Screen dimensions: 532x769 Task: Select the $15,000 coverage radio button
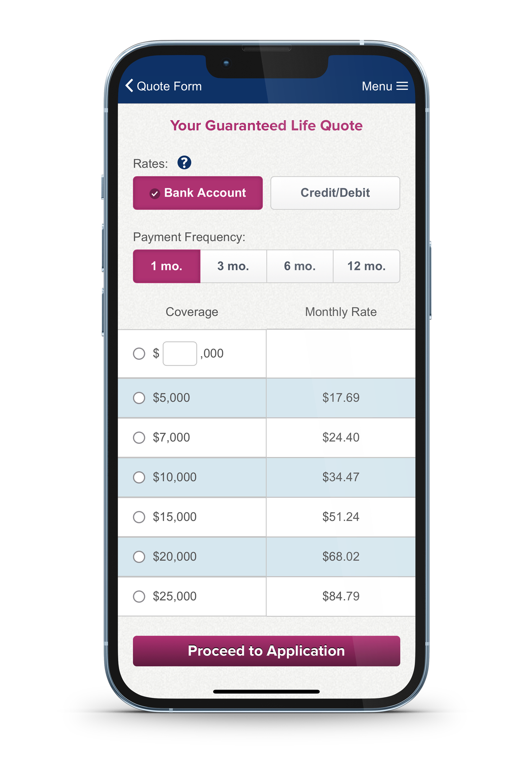(x=139, y=517)
